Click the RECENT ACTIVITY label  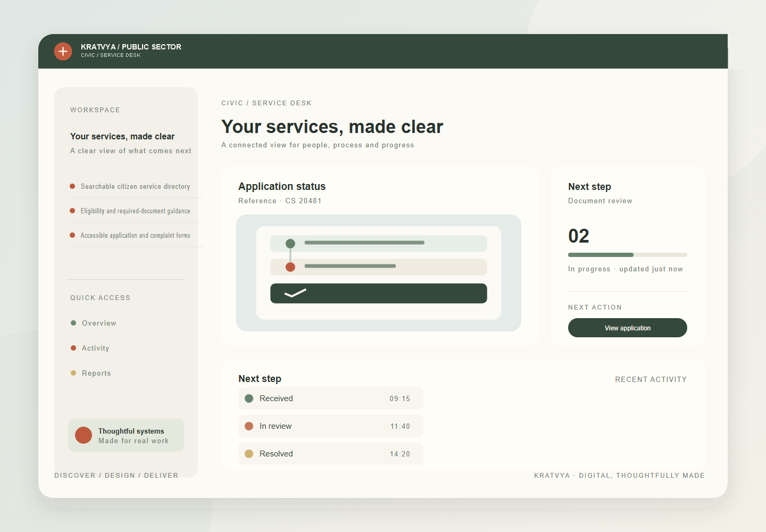[651, 379]
